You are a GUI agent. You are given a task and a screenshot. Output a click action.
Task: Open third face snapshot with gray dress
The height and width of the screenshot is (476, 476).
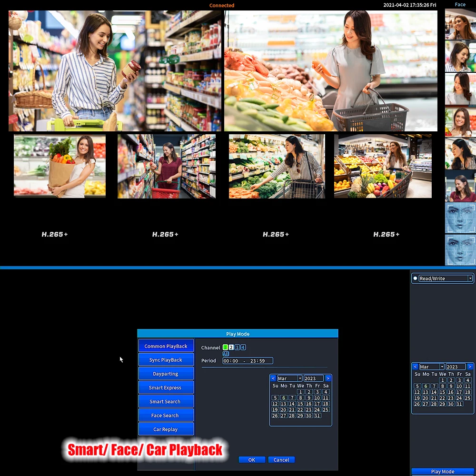460,89
